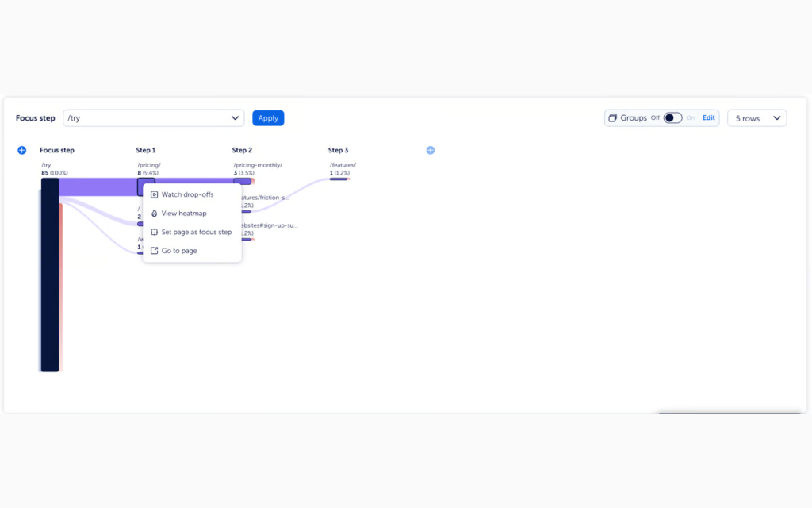Select Go to page menu entry

[192, 250]
